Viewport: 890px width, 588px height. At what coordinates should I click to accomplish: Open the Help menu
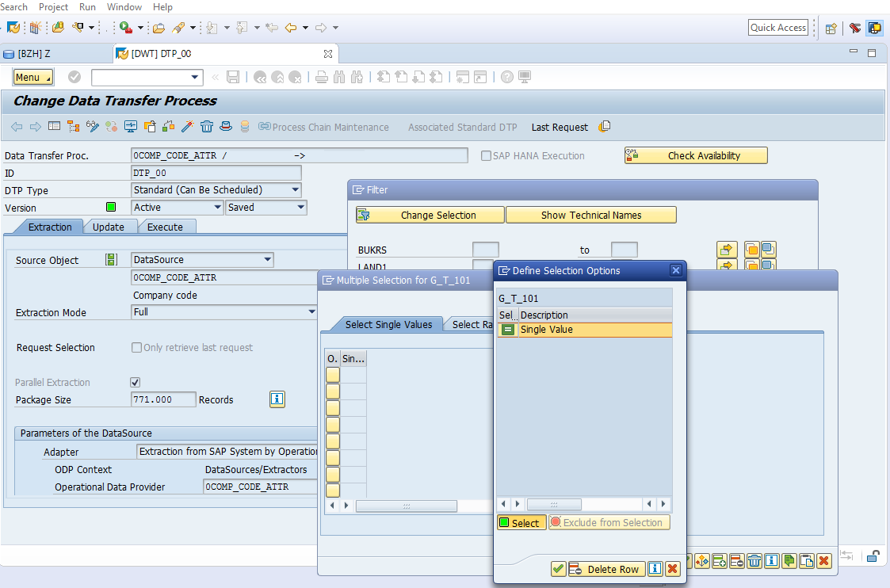(162, 7)
